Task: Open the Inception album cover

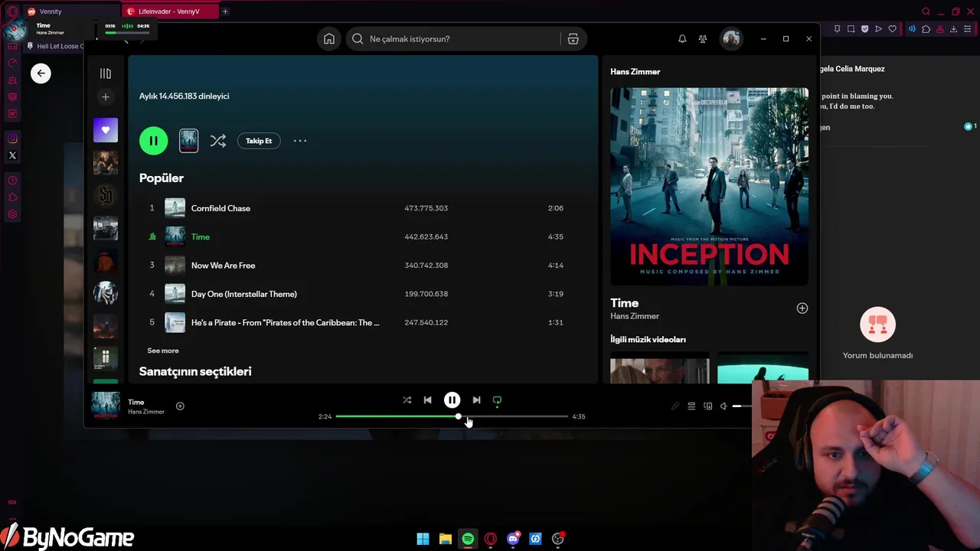Action: pyautogui.click(x=709, y=186)
